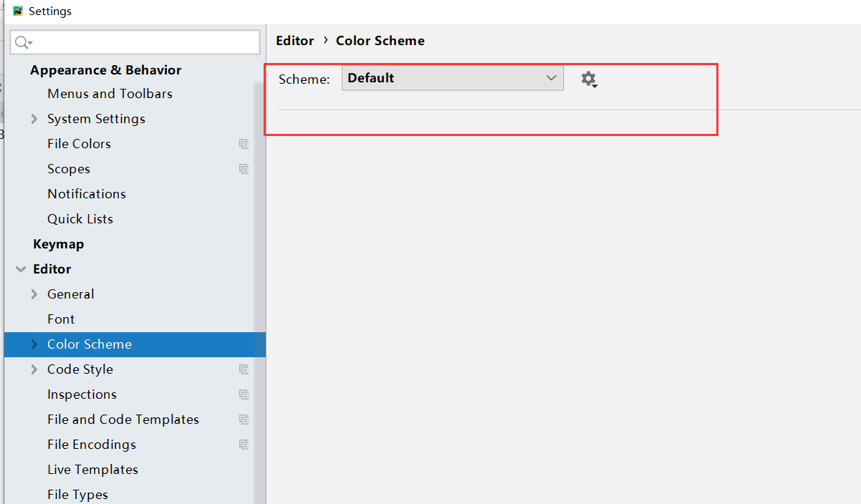The width and height of the screenshot is (861, 504).
Task: Click the project icon beside File and Code Templates
Action: 244,420
